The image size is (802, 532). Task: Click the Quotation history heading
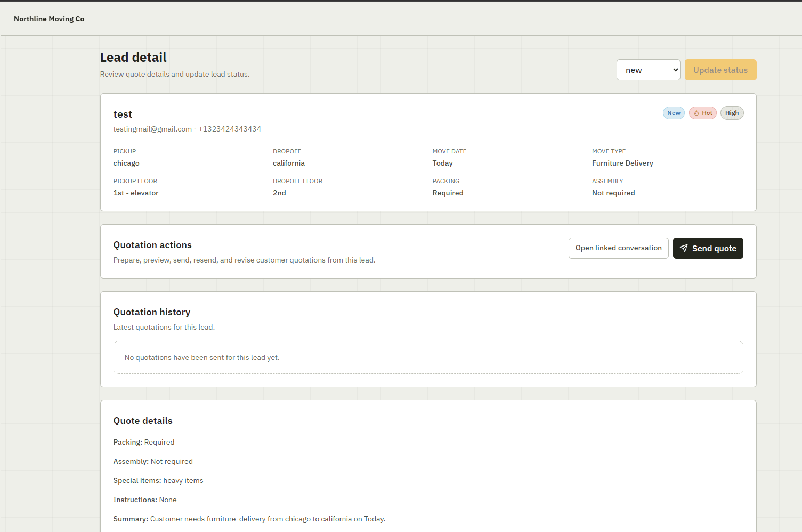(152, 312)
